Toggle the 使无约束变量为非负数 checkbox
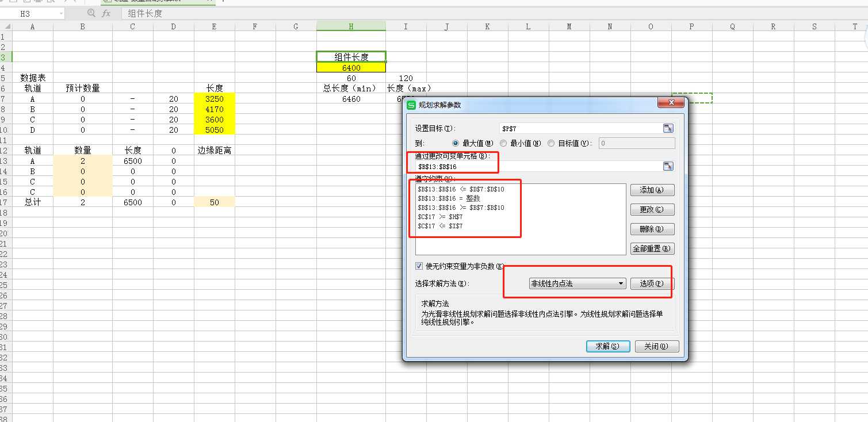Viewport: 868px width, 422px height. (419, 266)
